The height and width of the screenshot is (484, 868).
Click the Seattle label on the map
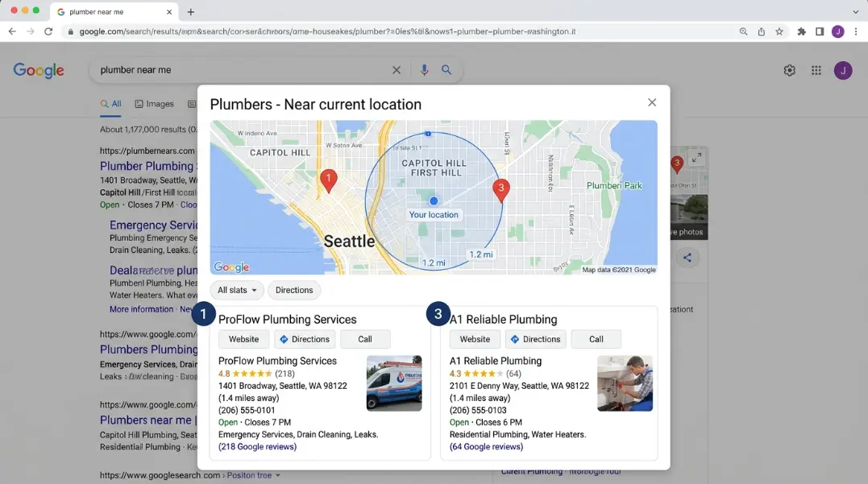click(349, 241)
